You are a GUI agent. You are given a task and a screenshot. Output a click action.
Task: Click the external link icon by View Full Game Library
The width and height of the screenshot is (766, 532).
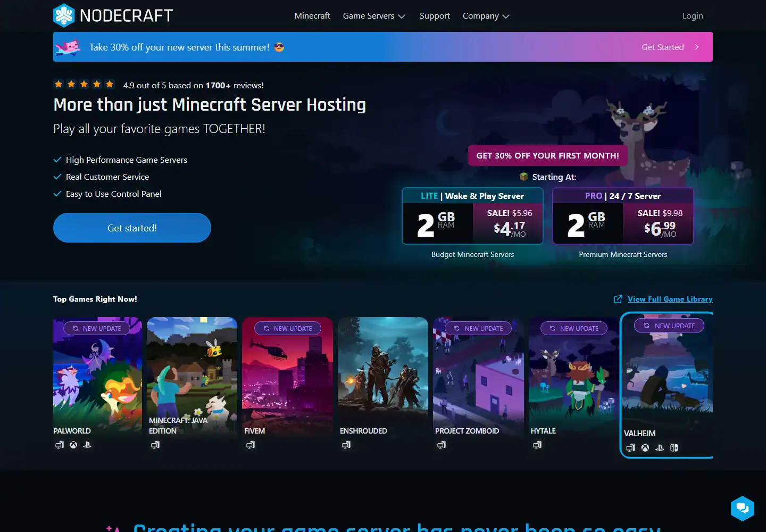tap(618, 299)
